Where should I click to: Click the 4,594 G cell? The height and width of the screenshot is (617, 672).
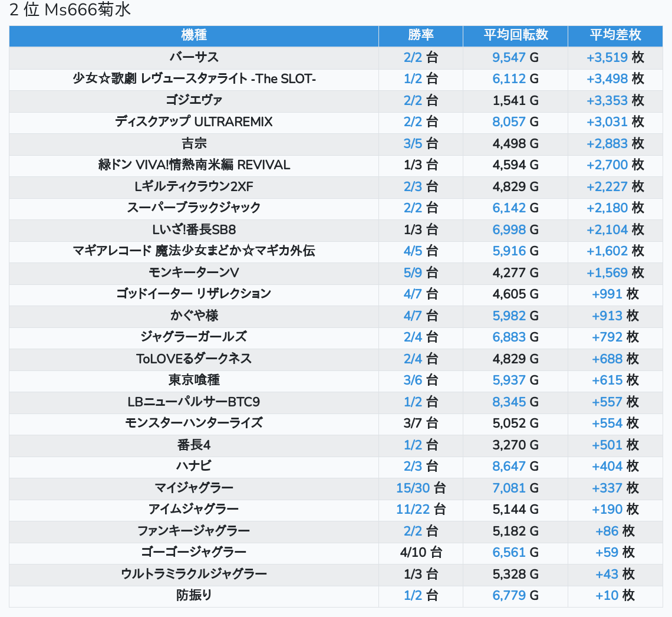(516, 165)
